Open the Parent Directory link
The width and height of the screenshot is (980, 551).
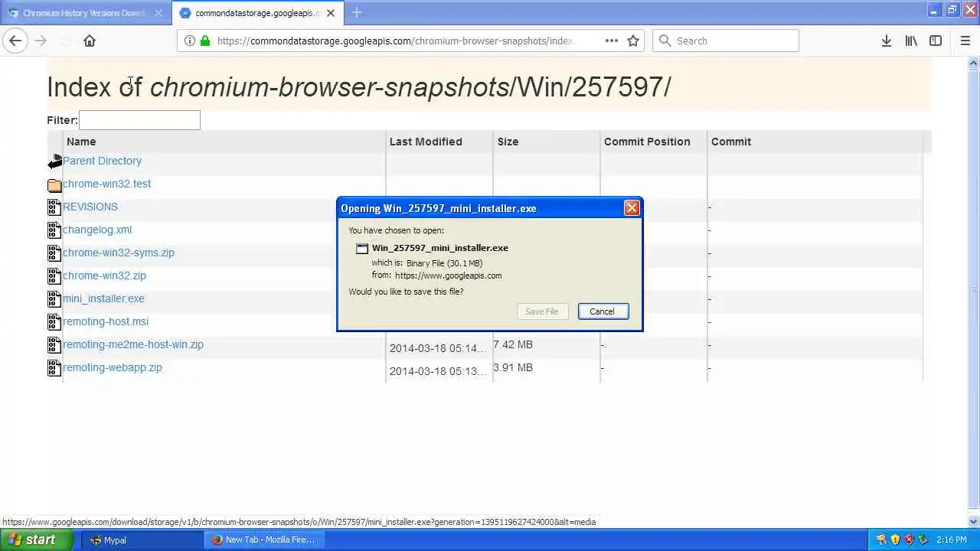pos(102,161)
